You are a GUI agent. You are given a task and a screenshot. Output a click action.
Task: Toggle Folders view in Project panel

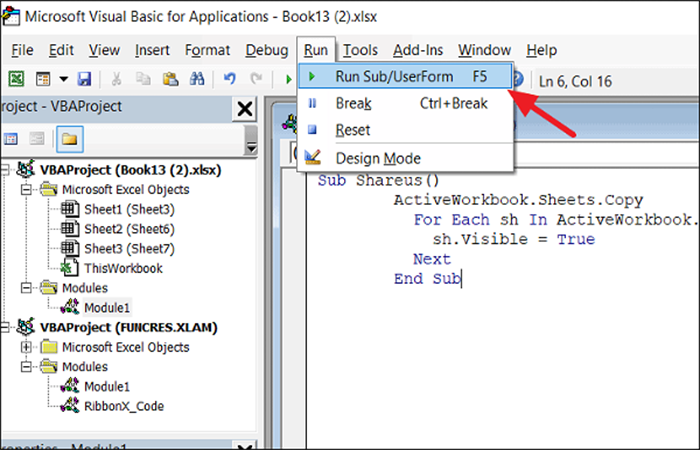pos(70,139)
